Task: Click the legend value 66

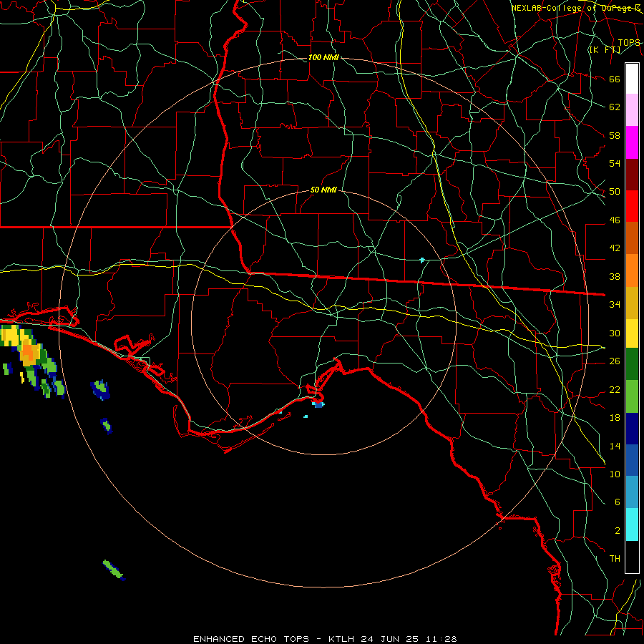Action: click(x=615, y=79)
